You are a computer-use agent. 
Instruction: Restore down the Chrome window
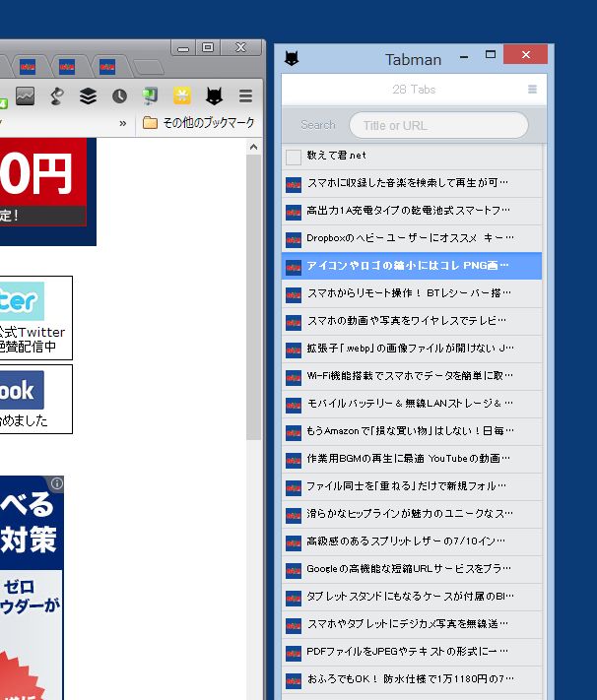pos(208,47)
